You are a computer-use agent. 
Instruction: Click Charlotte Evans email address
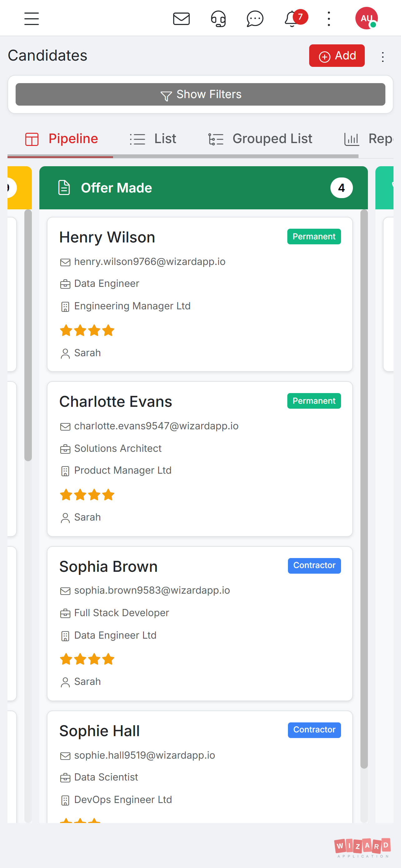[156, 426]
